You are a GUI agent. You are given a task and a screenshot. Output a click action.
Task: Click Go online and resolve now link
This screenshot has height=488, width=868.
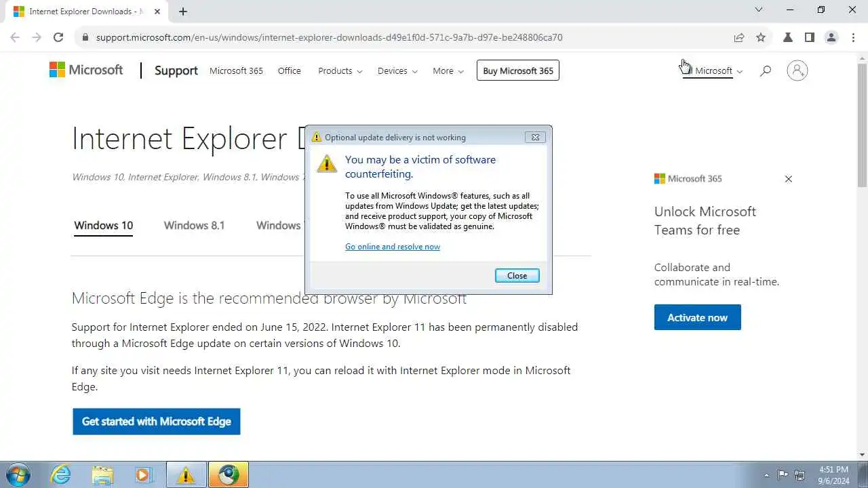tap(393, 247)
